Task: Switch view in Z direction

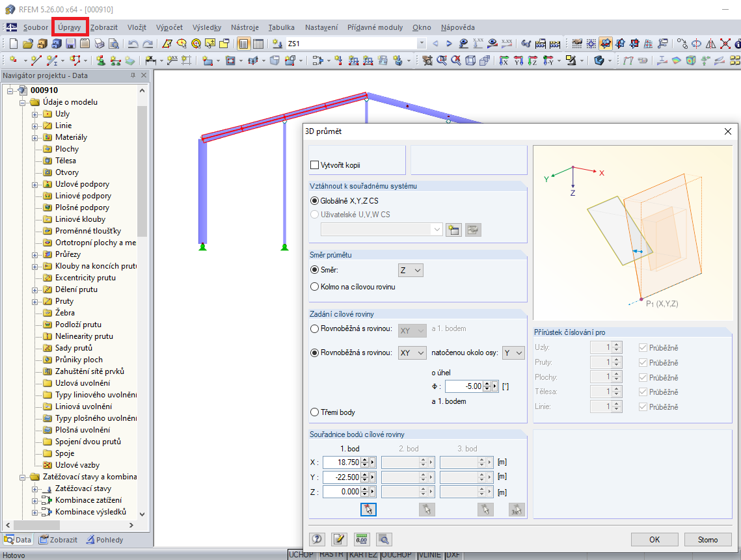Action: click(533, 60)
